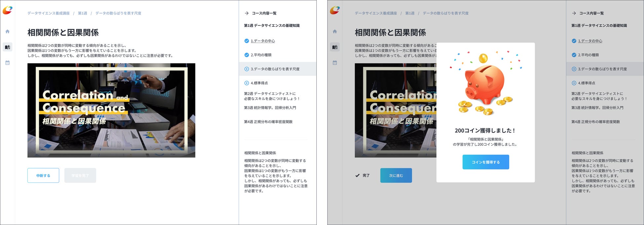Open 第1週 breadcrumb in left screen
This screenshot has width=644, height=225.
[83, 13]
